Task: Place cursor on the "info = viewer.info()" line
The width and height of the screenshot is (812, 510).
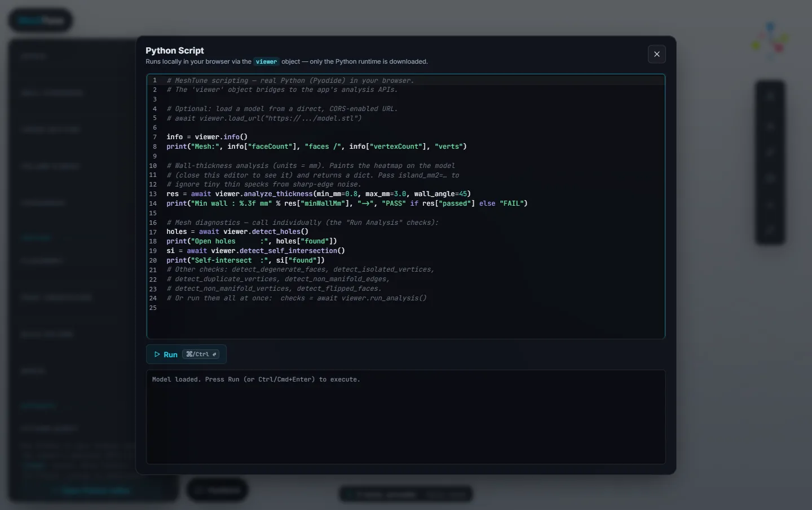Action: click(207, 137)
